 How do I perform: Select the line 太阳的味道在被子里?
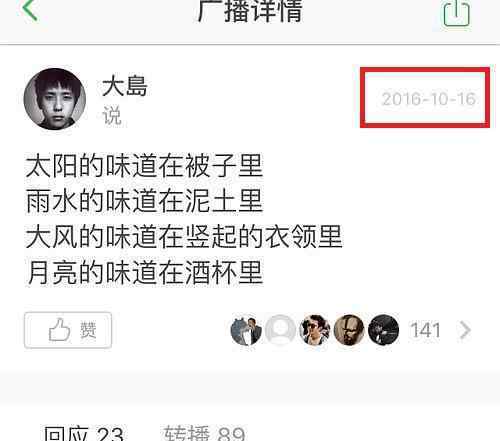coord(145,165)
